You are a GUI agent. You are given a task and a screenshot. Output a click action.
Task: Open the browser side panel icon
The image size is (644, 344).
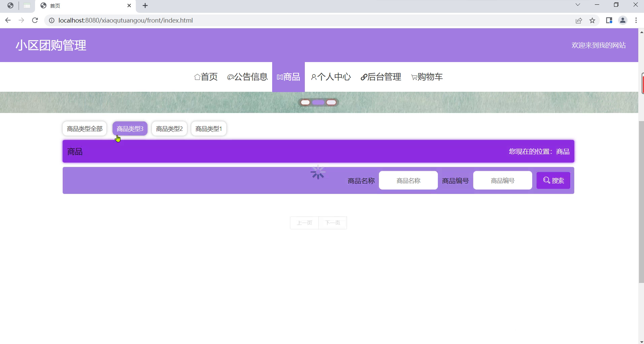click(609, 21)
